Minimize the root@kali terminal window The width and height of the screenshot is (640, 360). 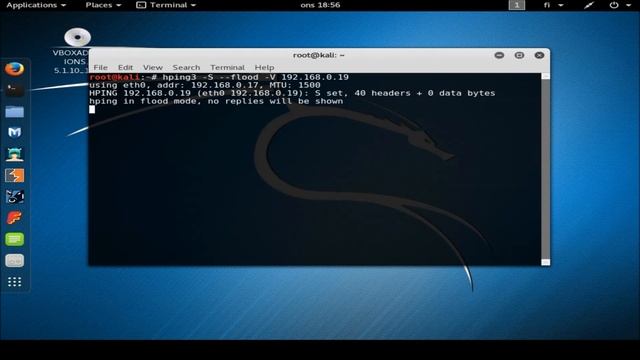click(499, 55)
